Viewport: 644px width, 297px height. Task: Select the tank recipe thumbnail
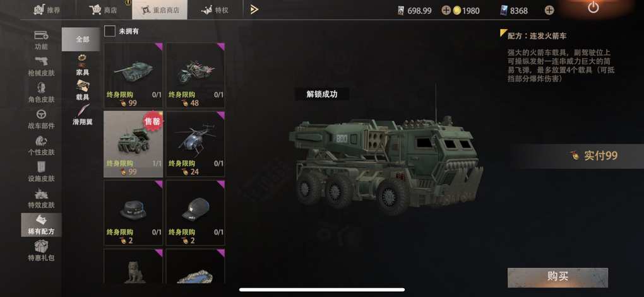pyautogui.click(x=133, y=69)
